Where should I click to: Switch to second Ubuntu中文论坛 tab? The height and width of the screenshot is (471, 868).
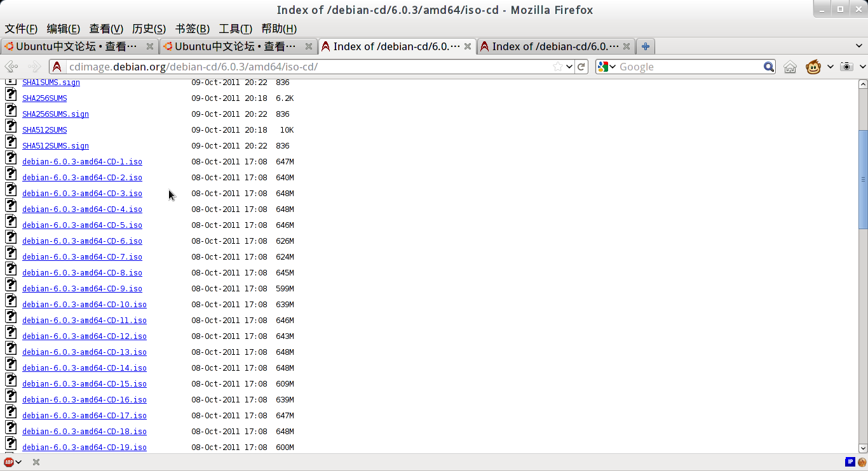[238, 46]
